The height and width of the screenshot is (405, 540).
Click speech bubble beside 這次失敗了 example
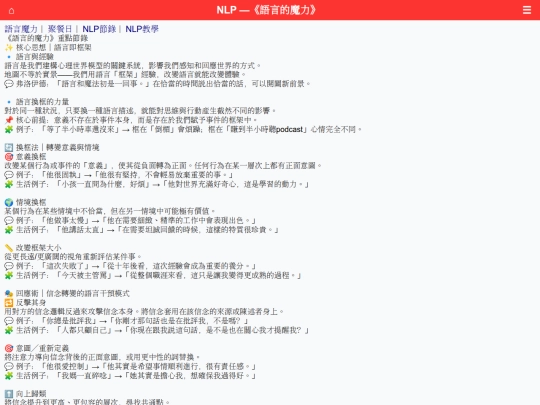point(9,266)
